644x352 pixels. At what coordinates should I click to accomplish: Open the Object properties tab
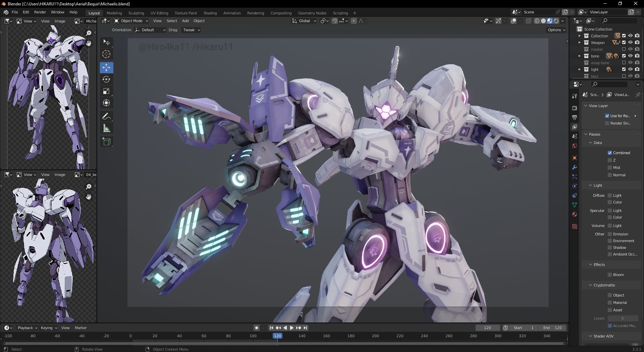click(x=575, y=158)
